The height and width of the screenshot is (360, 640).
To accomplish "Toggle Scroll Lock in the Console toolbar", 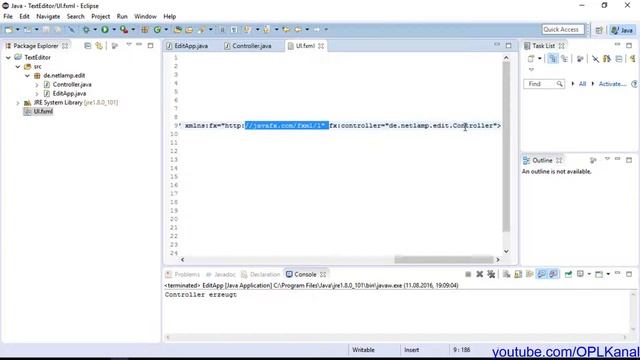I will 518,274.
